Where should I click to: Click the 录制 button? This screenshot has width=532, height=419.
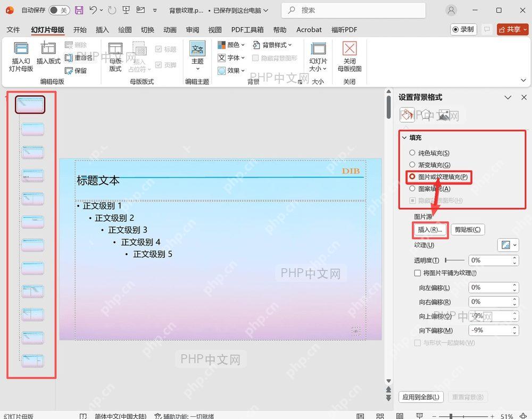tap(463, 29)
